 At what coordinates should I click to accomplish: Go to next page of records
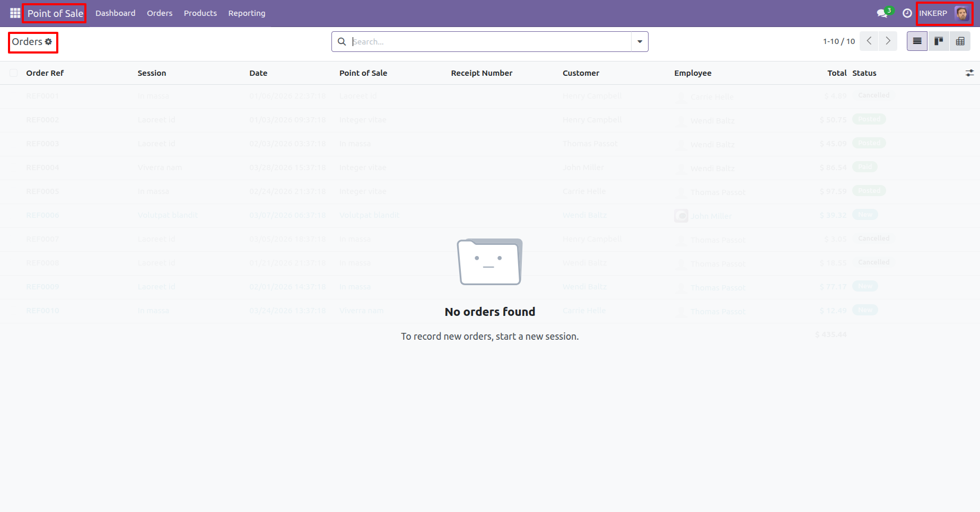(888, 41)
